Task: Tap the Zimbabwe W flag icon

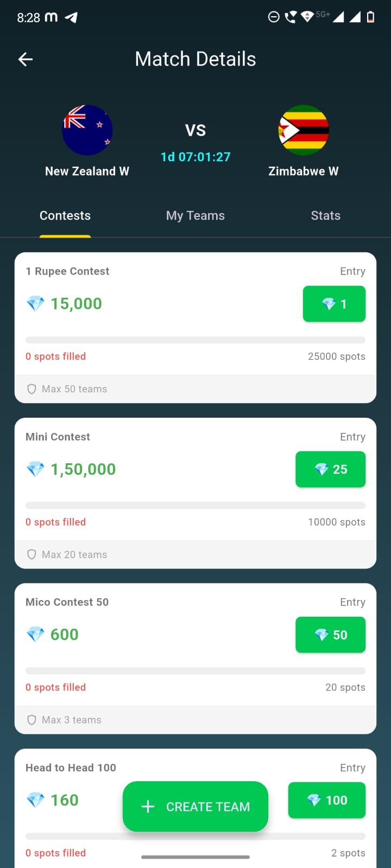Action: [x=304, y=130]
